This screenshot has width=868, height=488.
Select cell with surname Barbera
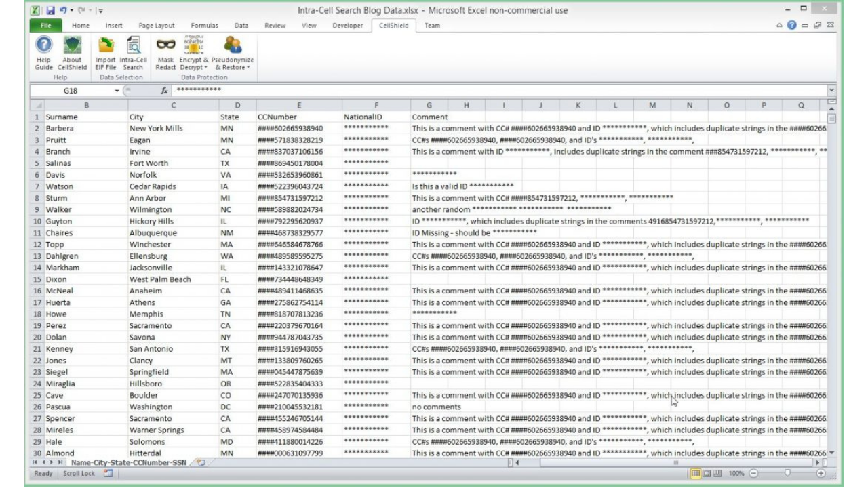[x=86, y=129]
